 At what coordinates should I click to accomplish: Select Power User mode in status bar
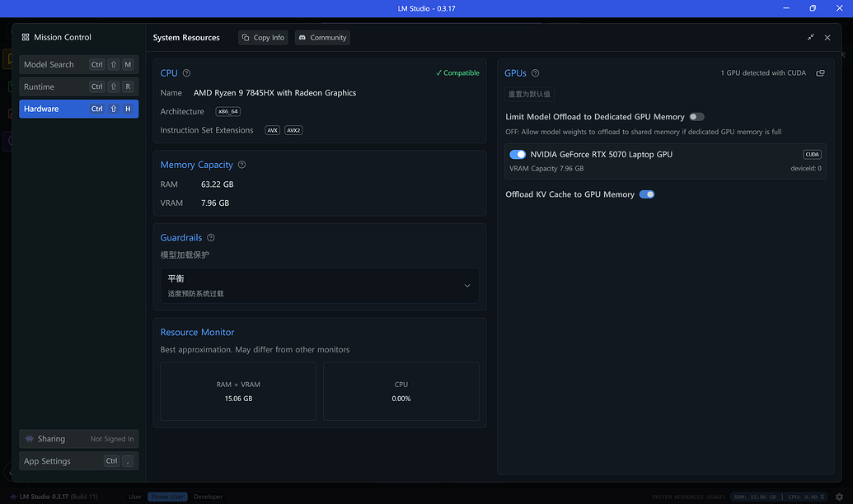click(x=167, y=497)
